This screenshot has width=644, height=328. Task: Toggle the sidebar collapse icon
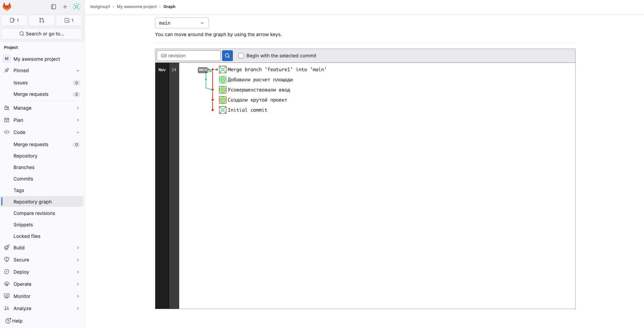54,7
